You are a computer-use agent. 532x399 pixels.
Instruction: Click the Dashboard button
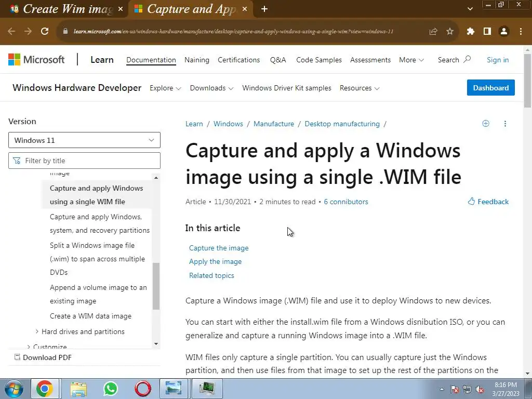[490, 87]
